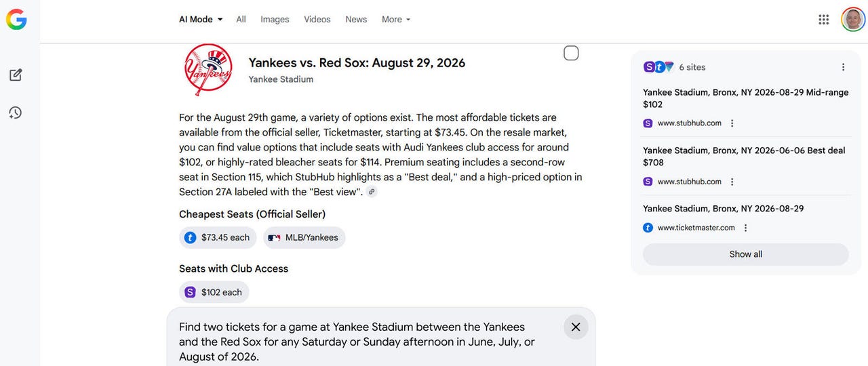This screenshot has width=868, height=366.
Task: Tick the checkbox beside Yankees vs. Red Sox title
Action: 571,54
